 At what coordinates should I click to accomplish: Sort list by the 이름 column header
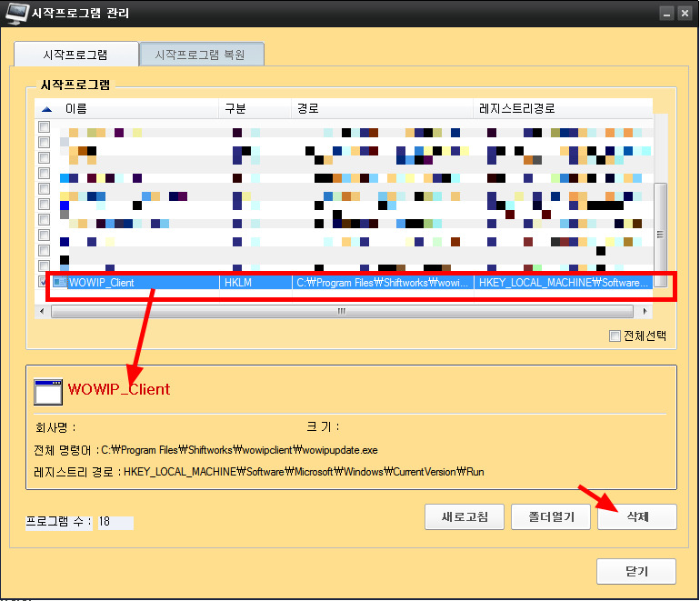pos(136,109)
